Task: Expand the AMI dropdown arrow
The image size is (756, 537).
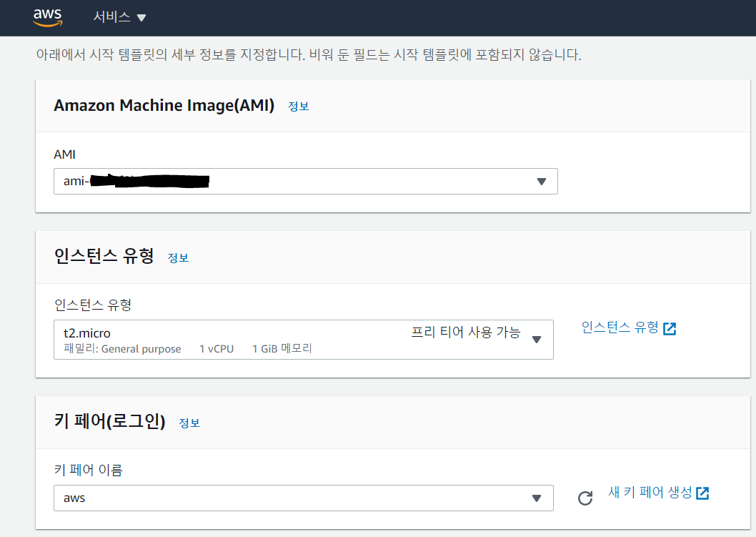Action: tap(541, 182)
